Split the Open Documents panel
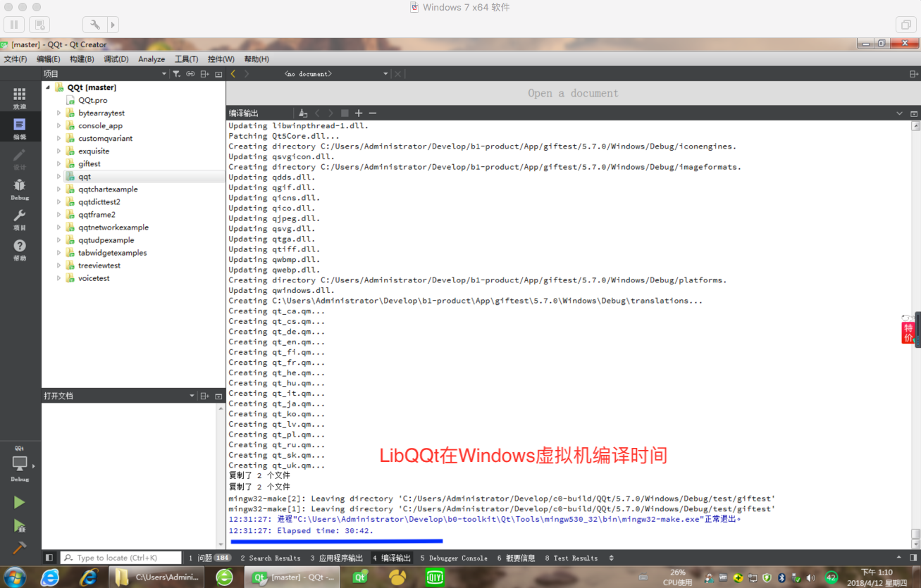 204,396
